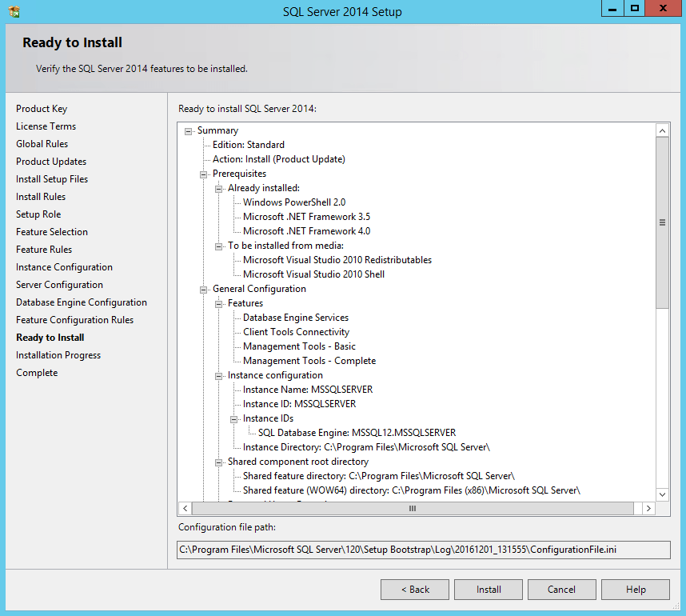Click the Instance Configuration step

[64, 267]
